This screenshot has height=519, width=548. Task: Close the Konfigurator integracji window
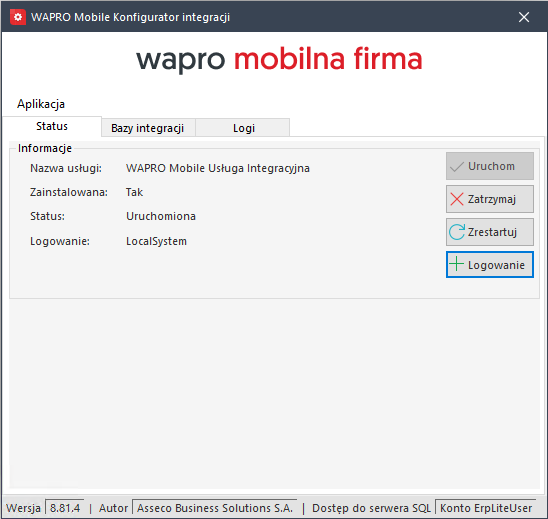tap(524, 17)
